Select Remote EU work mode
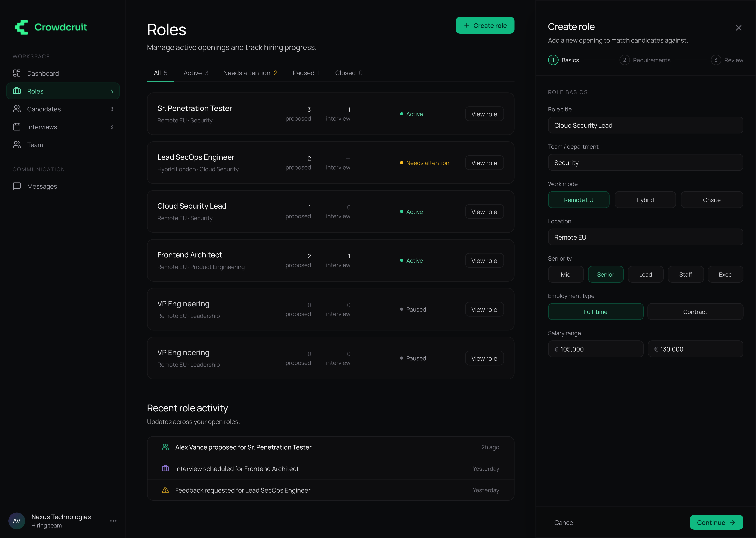 coord(579,200)
